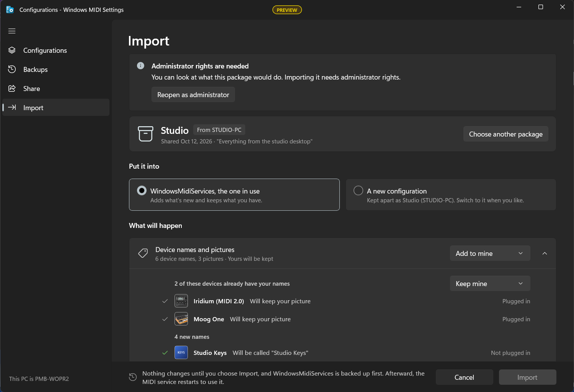Click the From STUDIO-PC tag
The height and width of the screenshot is (392, 574).
219,130
